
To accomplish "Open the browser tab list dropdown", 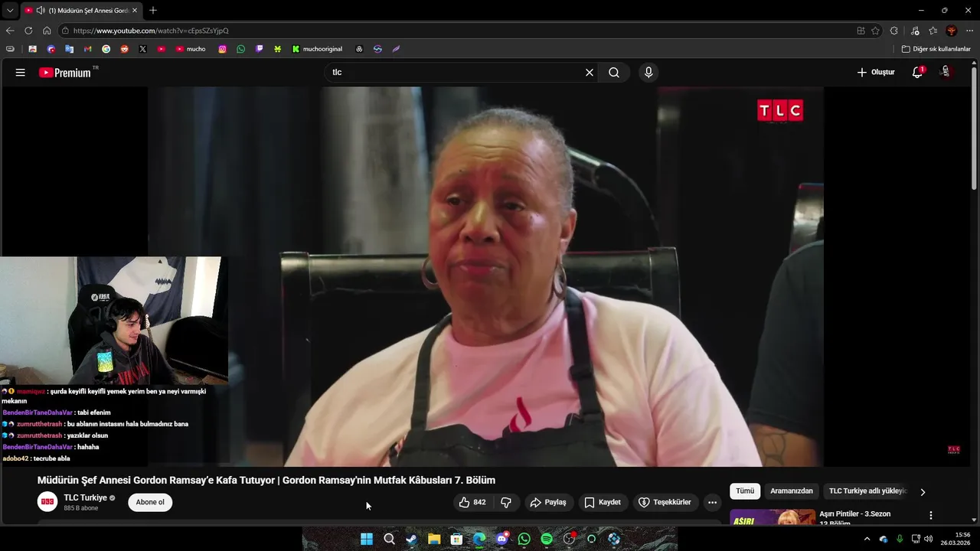I will pyautogui.click(x=10, y=11).
